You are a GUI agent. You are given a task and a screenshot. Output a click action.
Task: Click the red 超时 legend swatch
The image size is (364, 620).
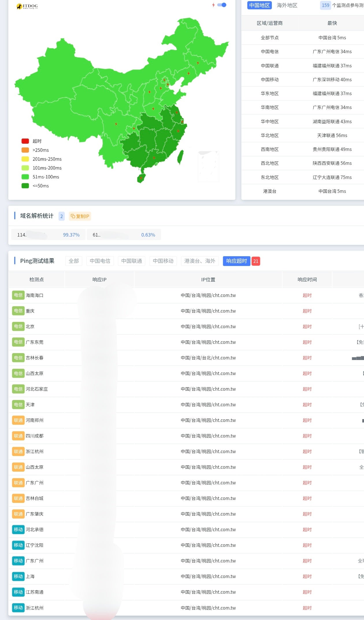(x=25, y=141)
